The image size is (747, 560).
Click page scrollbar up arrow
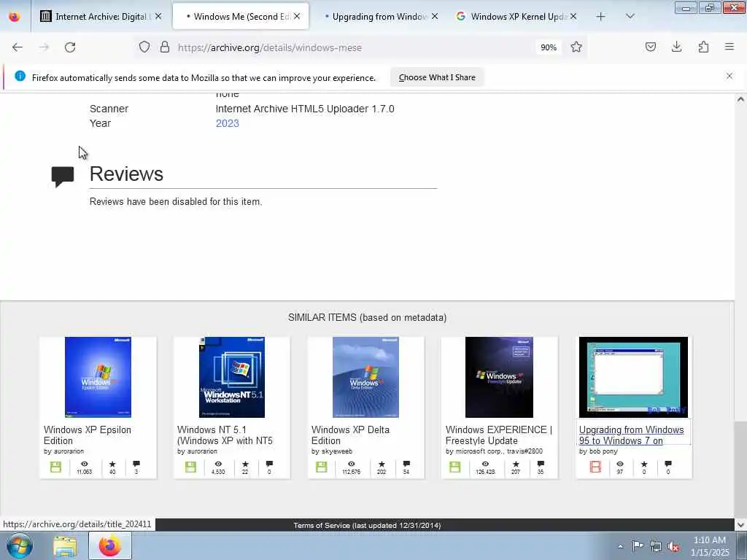[740, 99]
